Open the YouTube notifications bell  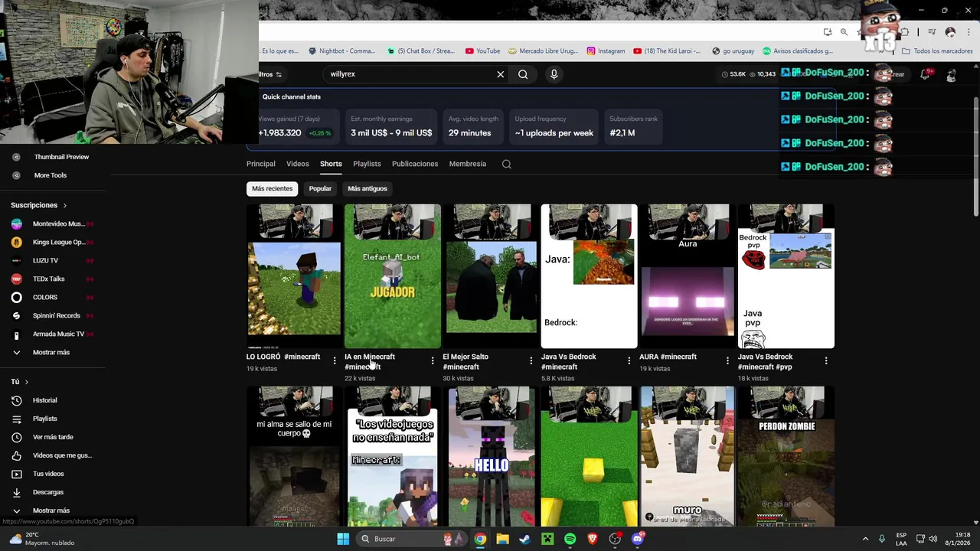[x=925, y=74]
